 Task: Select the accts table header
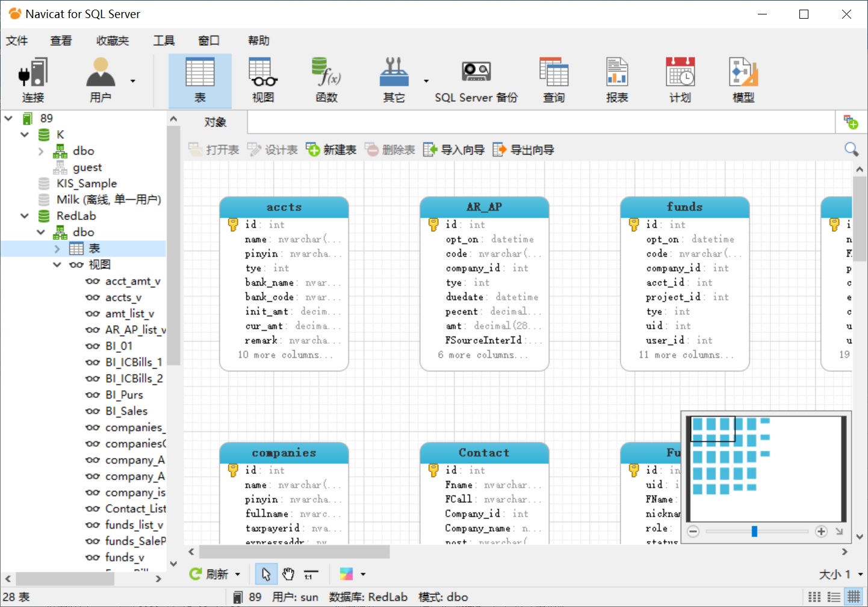click(x=284, y=207)
